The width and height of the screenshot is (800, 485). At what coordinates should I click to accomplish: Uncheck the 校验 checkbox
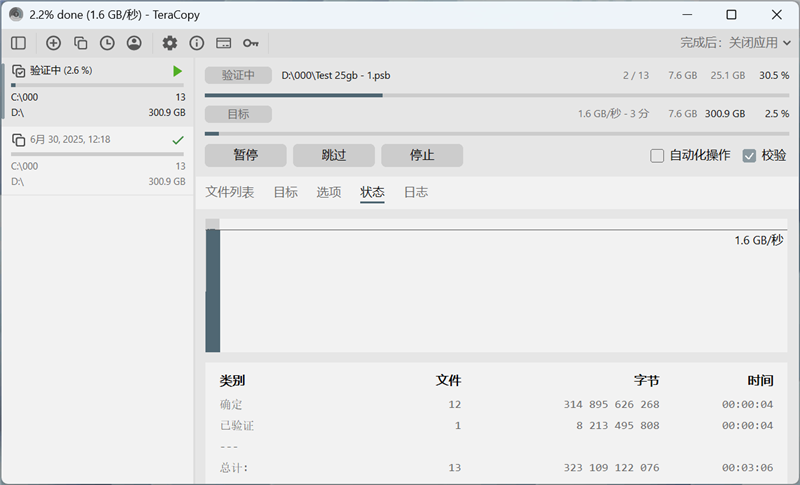(x=749, y=156)
